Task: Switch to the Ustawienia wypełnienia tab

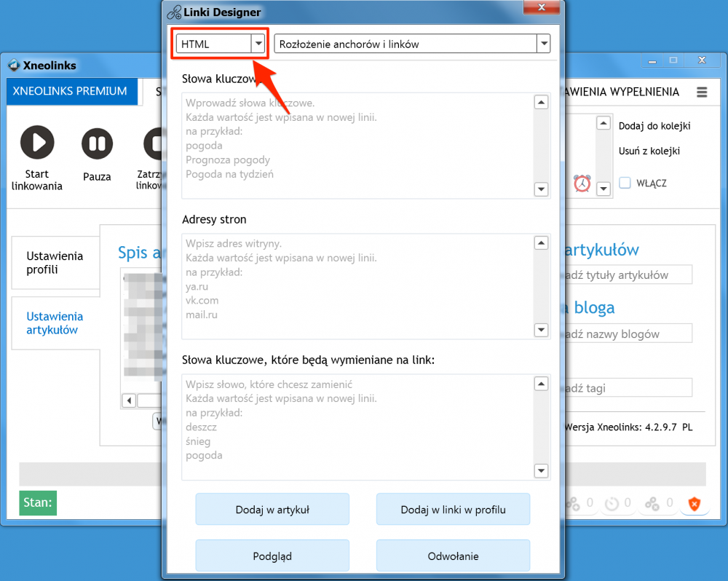Action: point(621,92)
